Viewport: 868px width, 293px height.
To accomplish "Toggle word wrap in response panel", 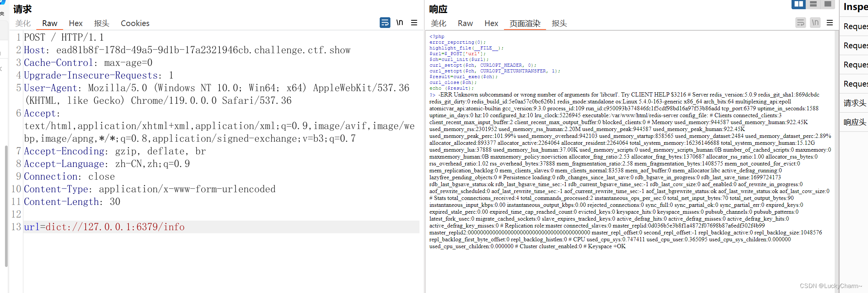I will pos(801,23).
